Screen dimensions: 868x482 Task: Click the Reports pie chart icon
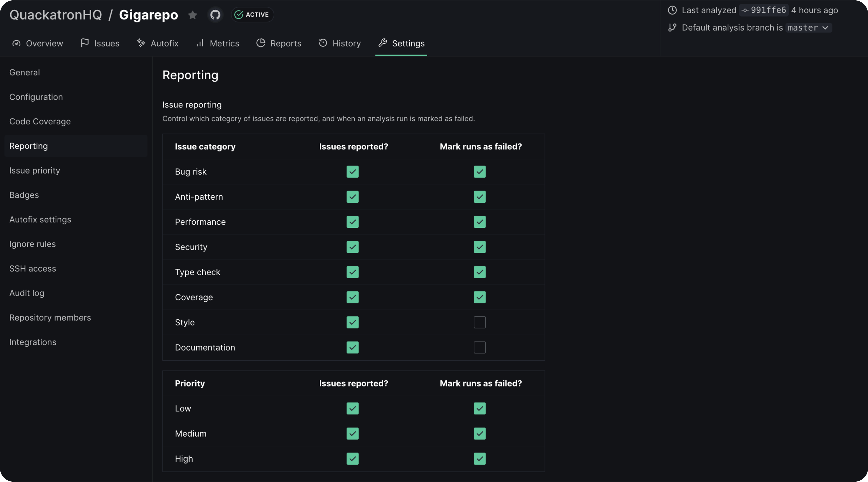[x=261, y=43]
